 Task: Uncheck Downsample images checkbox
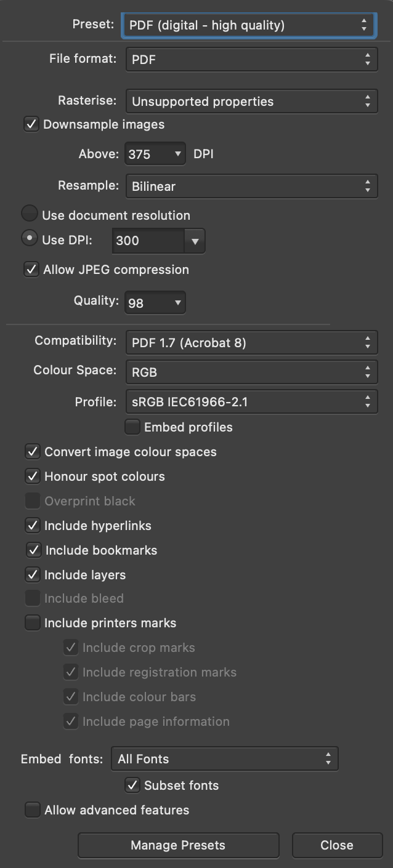point(31,124)
